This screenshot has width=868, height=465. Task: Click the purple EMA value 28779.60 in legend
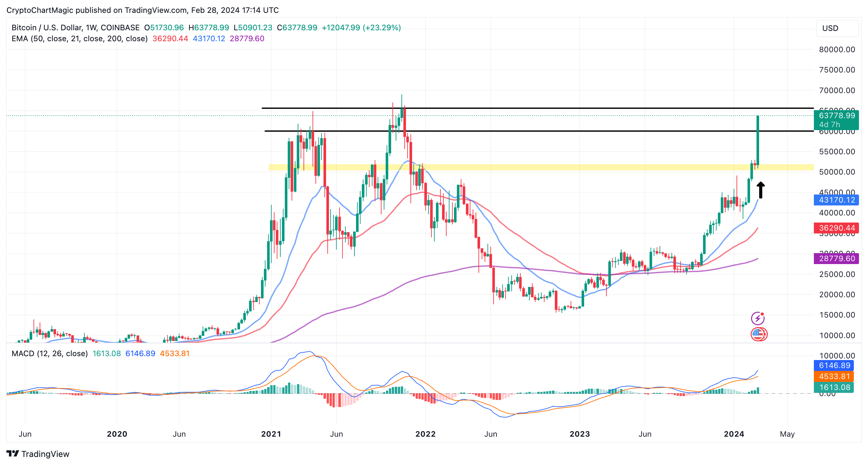247,39
